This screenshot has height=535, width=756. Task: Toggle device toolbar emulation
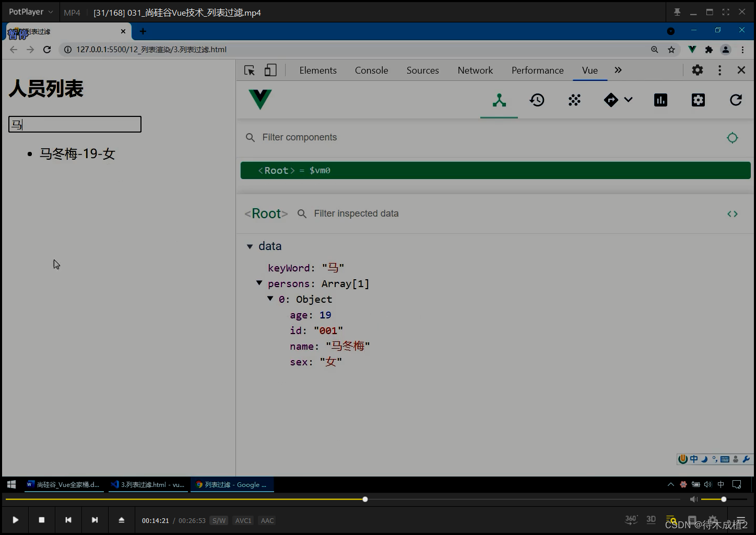[270, 70]
